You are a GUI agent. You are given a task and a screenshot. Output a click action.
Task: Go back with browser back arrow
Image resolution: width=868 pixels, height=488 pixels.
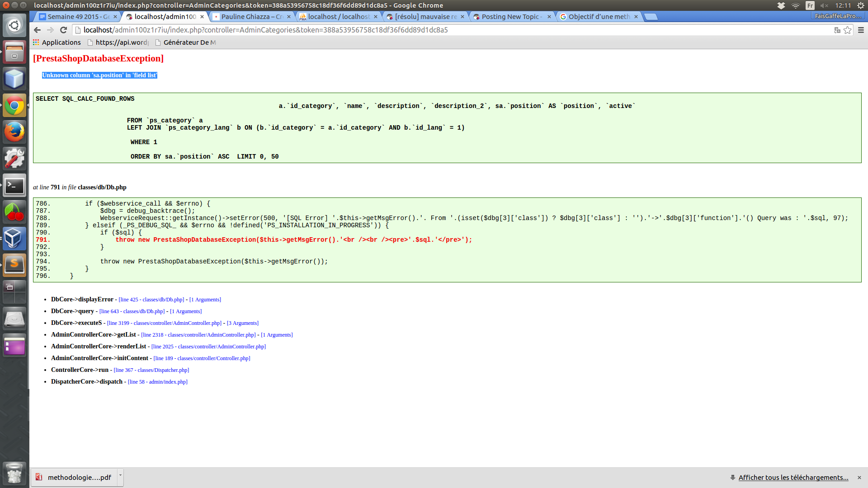coord(37,30)
